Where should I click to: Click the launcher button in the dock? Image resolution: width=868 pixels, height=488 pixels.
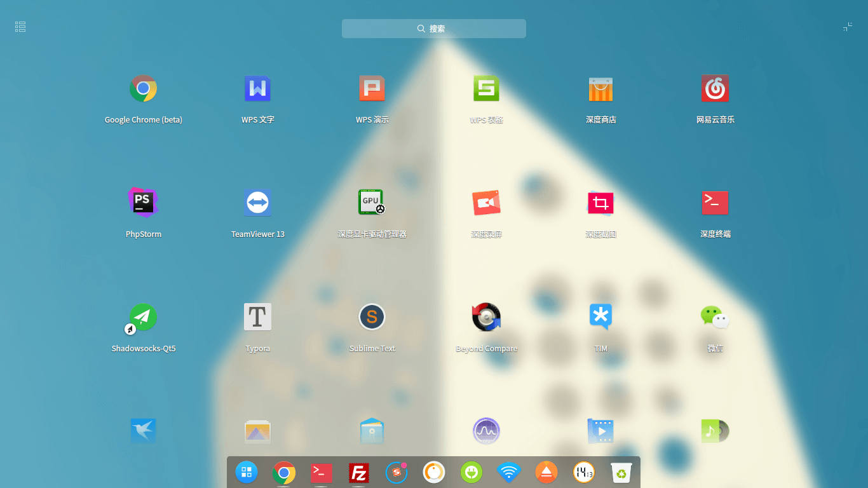[x=247, y=472]
